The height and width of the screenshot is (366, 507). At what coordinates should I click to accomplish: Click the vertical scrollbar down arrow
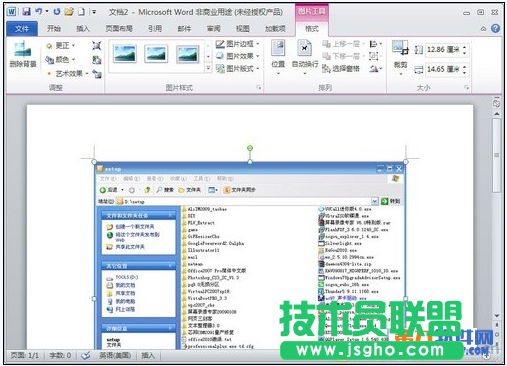click(497, 315)
